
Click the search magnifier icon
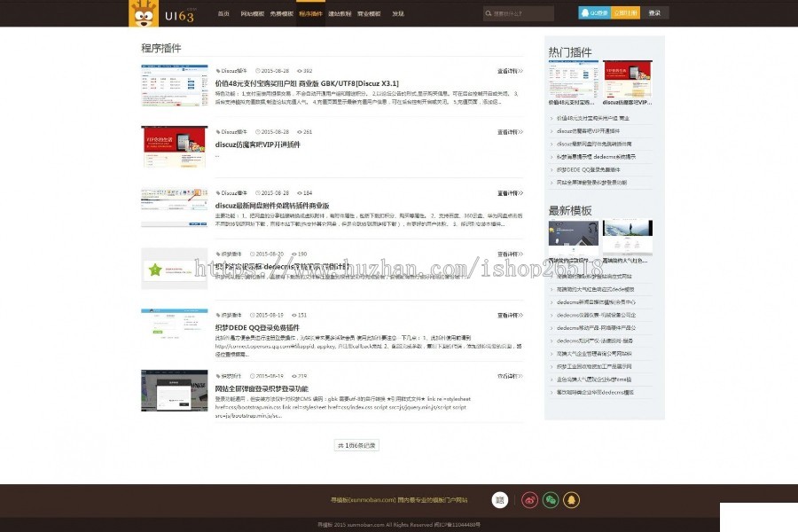488,13
